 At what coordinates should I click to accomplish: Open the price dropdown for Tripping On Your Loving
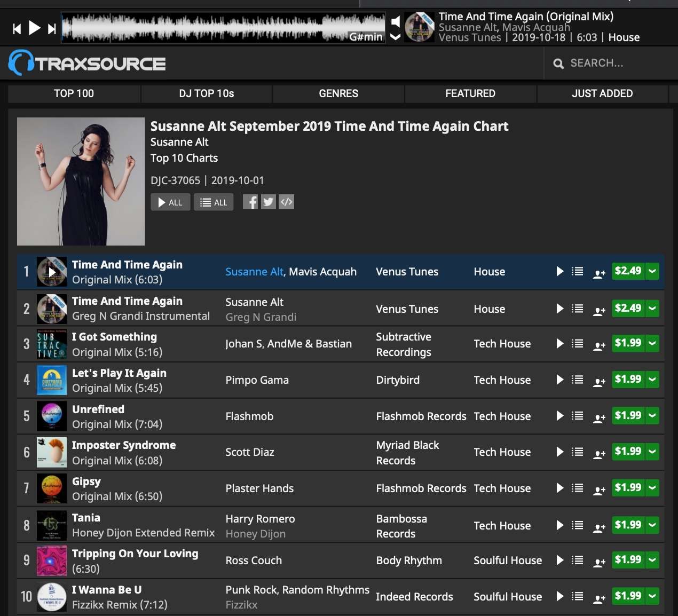pyautogui.click(x=652, y=560)
